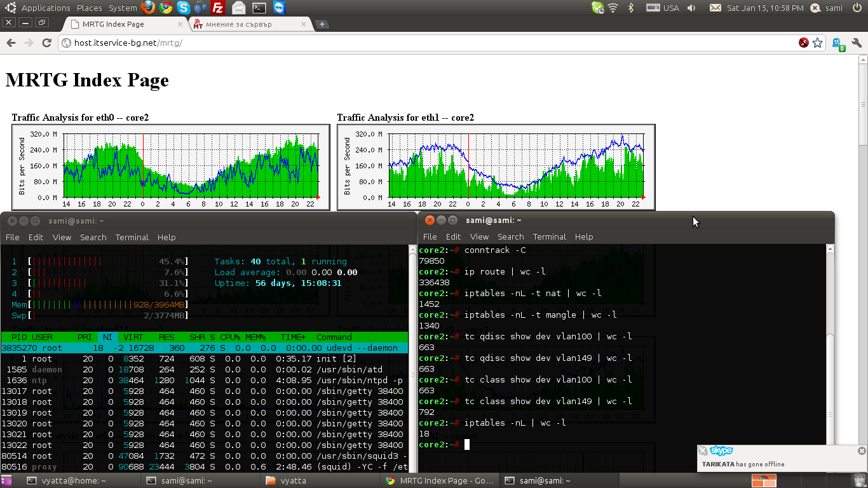Open the power session menu
Image resolution: width=868 pixels, height=488 pixels.
click(857, 8)
